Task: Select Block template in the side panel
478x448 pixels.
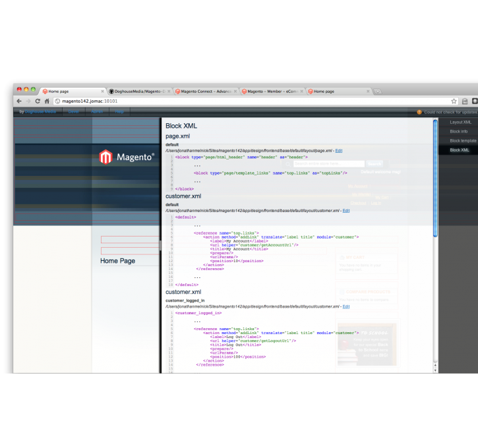Action: [463, 141]
